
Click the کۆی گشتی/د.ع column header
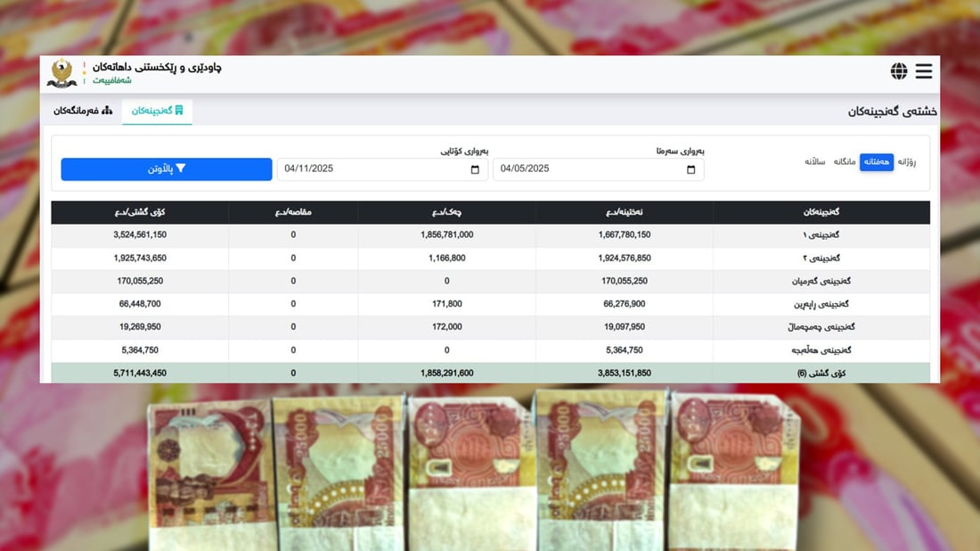click(x=140, y=212)
